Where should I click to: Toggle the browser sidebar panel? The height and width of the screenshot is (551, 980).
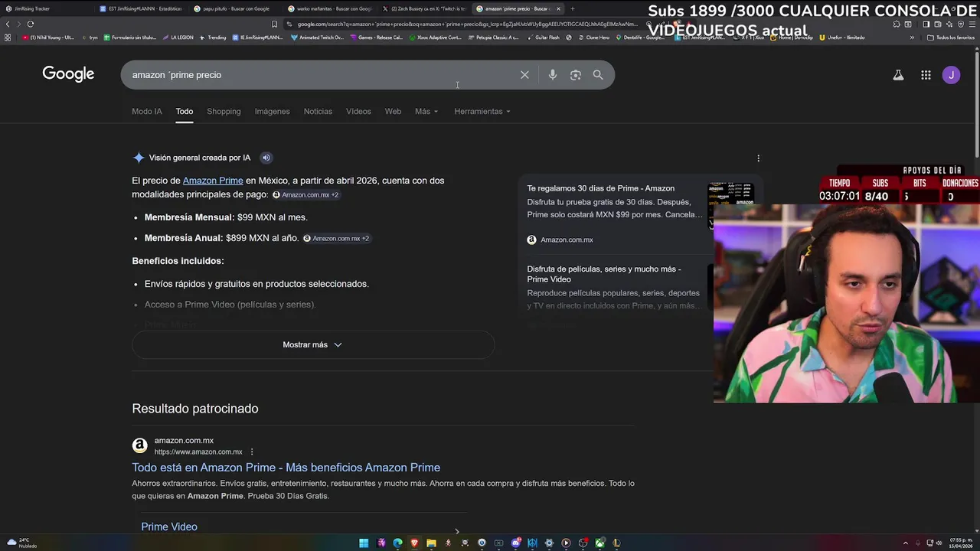click(926, 24)
